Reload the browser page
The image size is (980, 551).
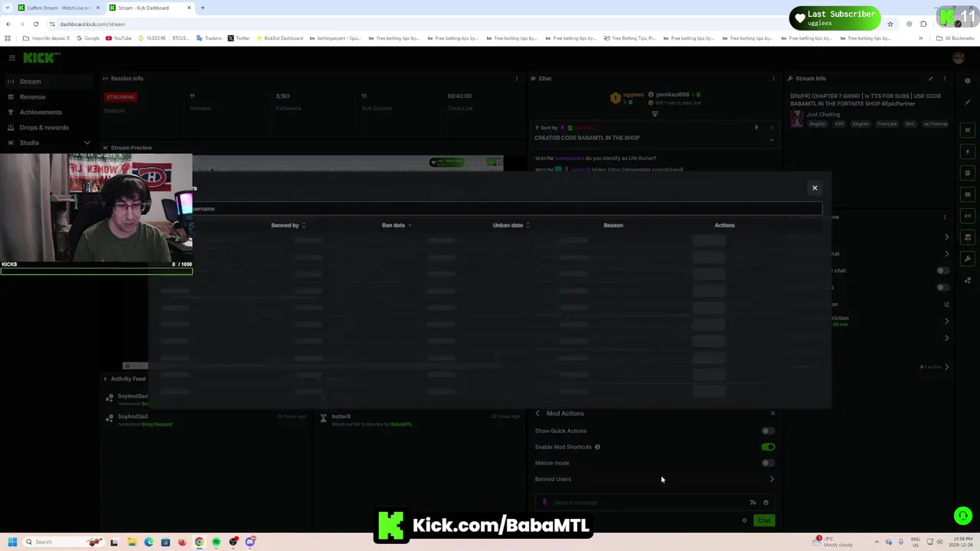35,24
